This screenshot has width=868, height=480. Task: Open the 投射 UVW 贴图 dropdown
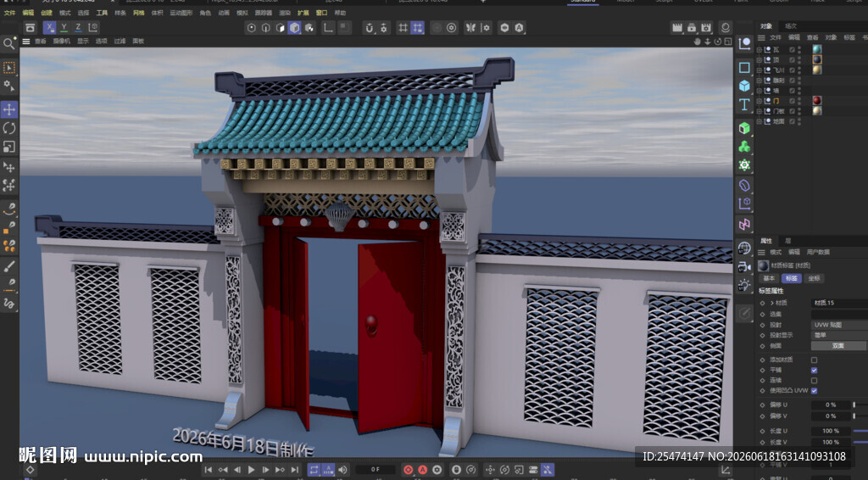point(839,325)
